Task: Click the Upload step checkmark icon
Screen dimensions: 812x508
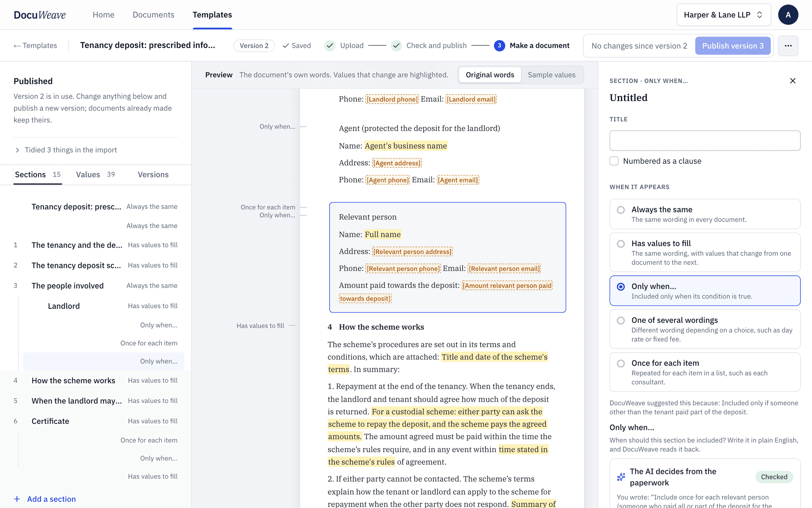Action: pos(330,45)
